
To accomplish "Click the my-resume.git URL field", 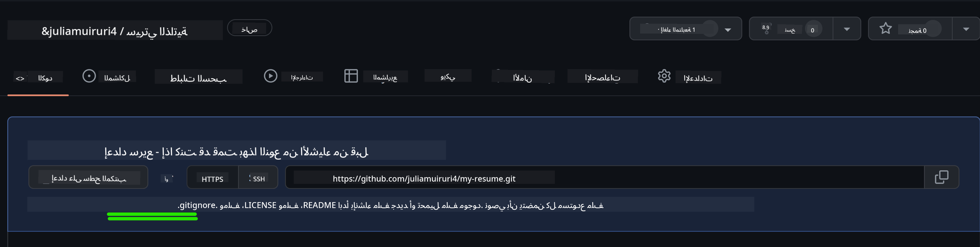I will pyautogui.click(x=424, y=178).
